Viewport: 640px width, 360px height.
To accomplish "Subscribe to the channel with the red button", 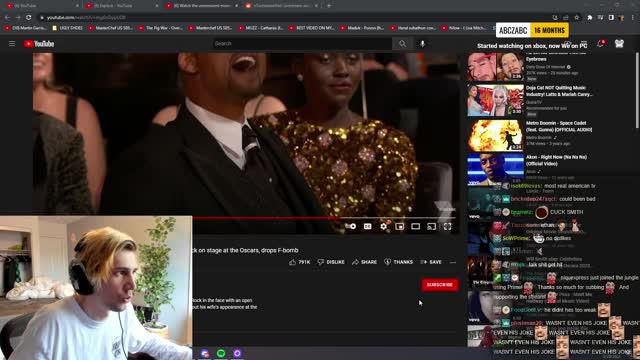I will (x=440, y=284).
